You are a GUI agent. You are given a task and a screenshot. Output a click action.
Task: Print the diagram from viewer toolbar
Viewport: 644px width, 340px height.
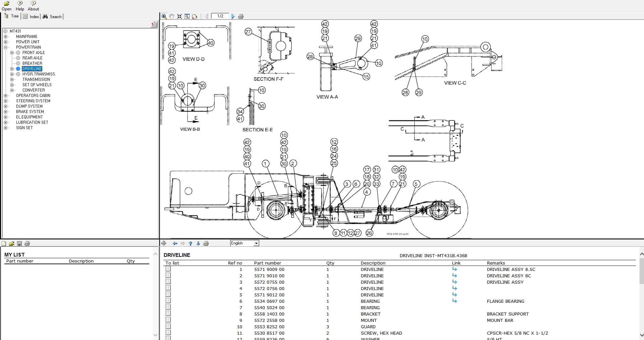click(241, 16)
